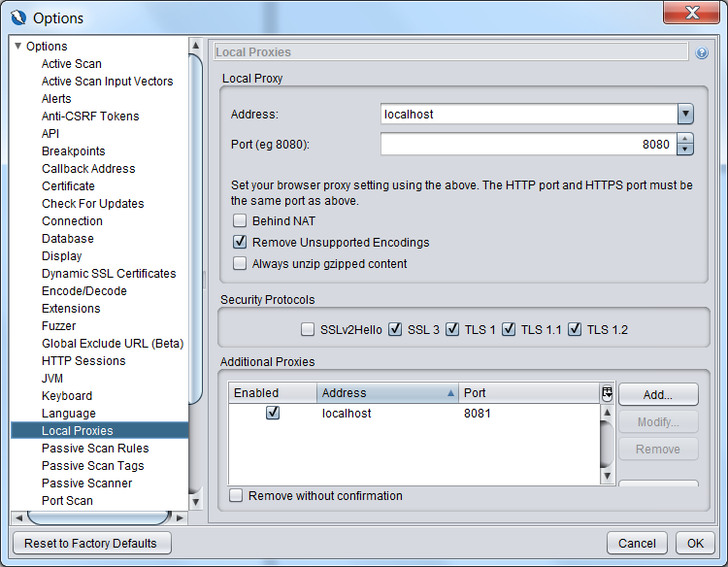Sort by Address column arrow
Viewport: 728px width, 567px height.
tap(450, 393)
